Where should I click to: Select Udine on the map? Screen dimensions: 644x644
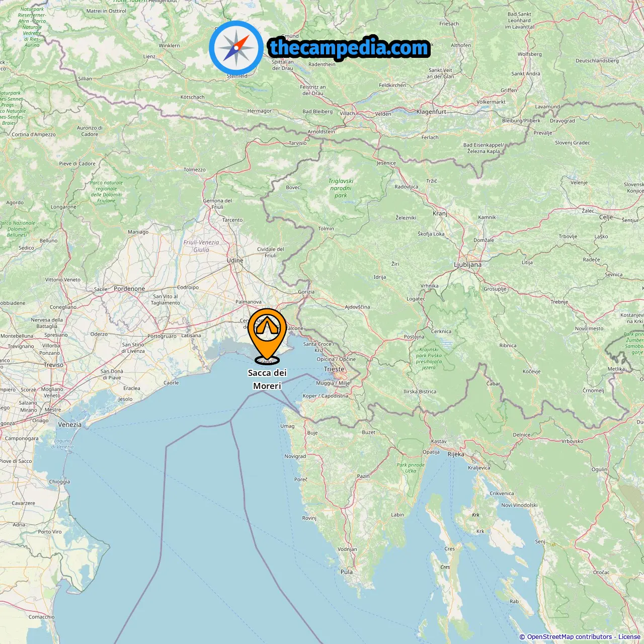pos(235,261)
